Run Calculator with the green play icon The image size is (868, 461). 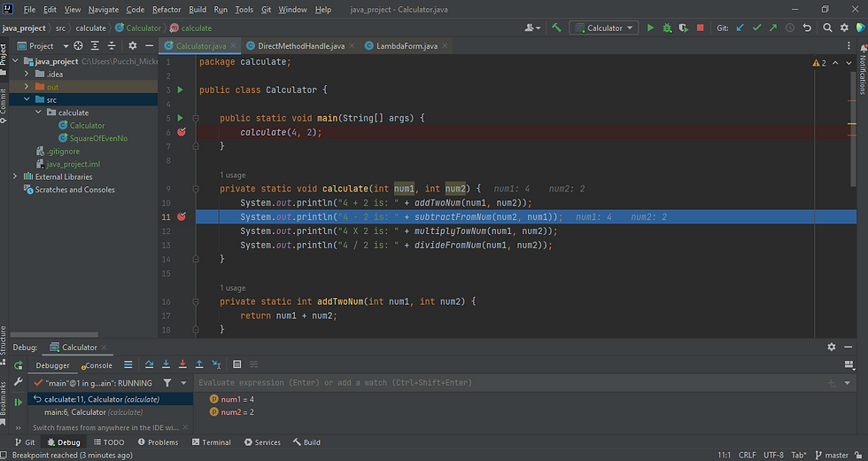(650, 27)
